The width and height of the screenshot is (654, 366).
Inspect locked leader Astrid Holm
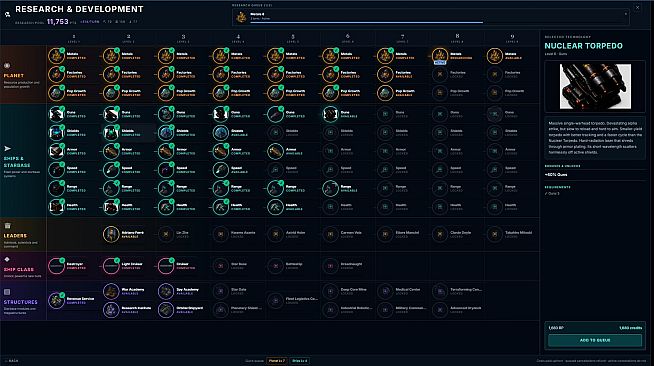[x=275, y=234]
